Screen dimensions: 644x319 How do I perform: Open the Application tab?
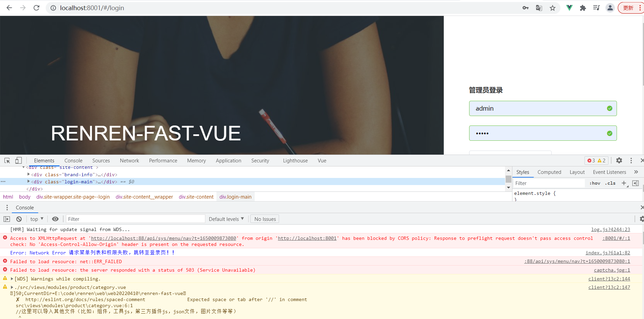tap(229, 161)
